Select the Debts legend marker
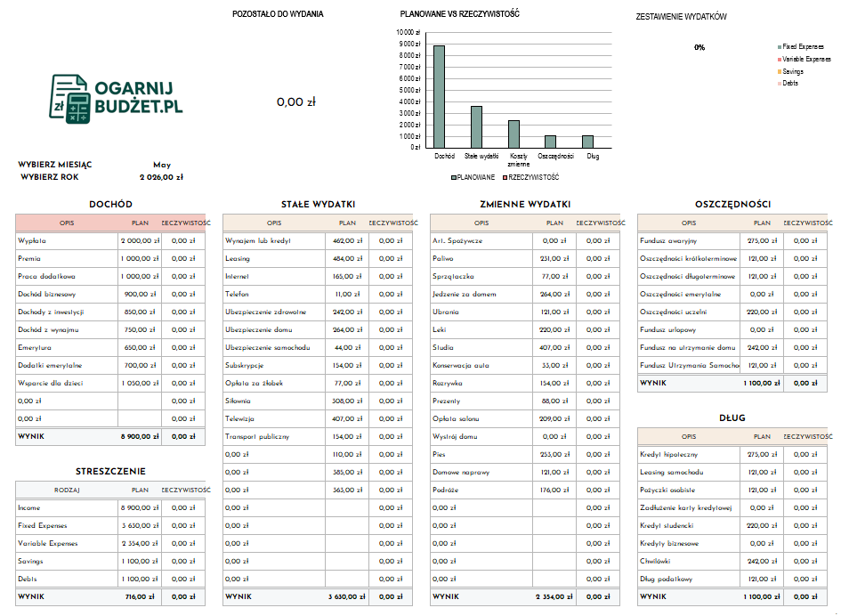Viewport: 841px width, 616px height. tap(778, 84)
